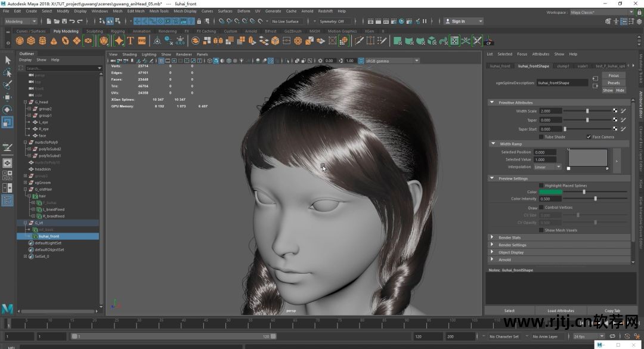Viewport: 644px width, 349px height.
Task: Toggle Highlight Placed Splines checkbox
Action: tap(541, 186)
